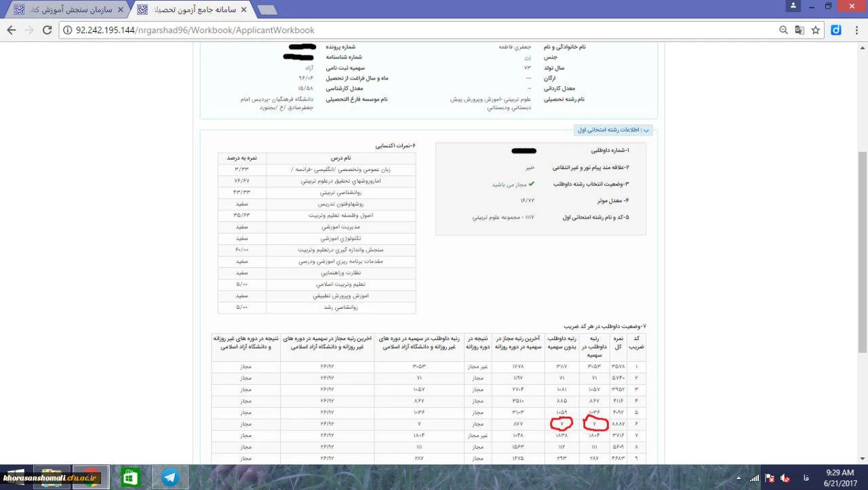The height and width of the screenshot is (490, 868).
Task: Open the zoom magnifier icon in address bar
Action: point(783,30)
